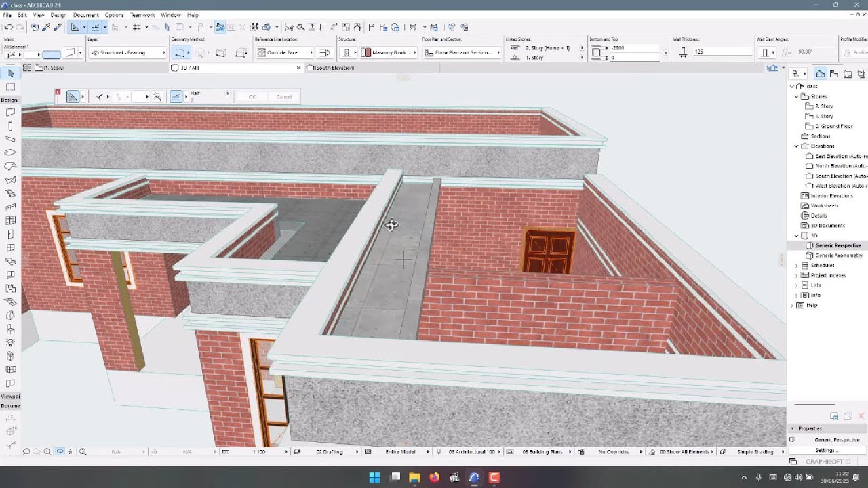Collapse the Stories tree node

pyautogui.click(x=797, y=96)
